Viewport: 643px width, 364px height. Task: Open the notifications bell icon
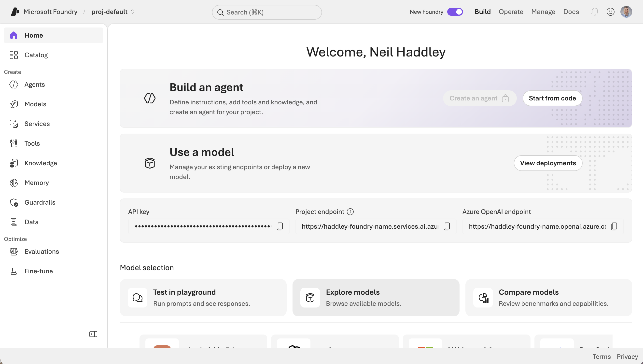(x=595, y=12)
